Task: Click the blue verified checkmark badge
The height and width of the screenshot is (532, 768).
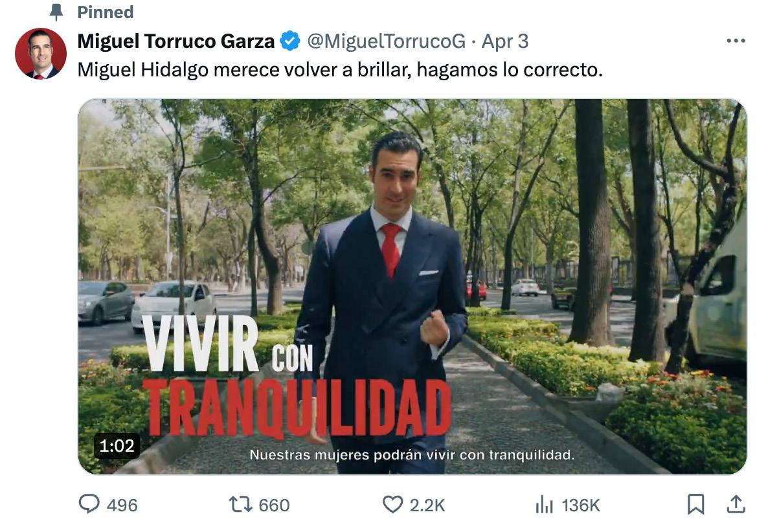Action: (290, 41)
